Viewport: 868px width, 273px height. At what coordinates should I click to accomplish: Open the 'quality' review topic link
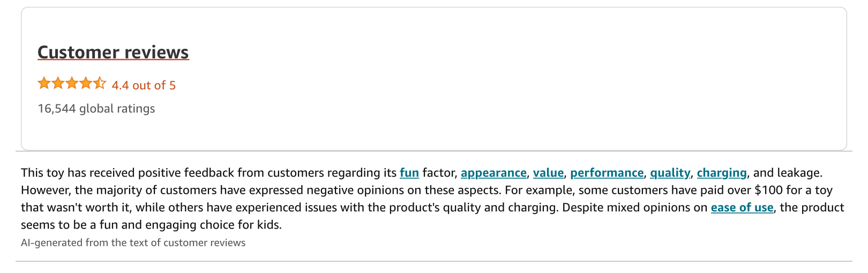[670, 173]
